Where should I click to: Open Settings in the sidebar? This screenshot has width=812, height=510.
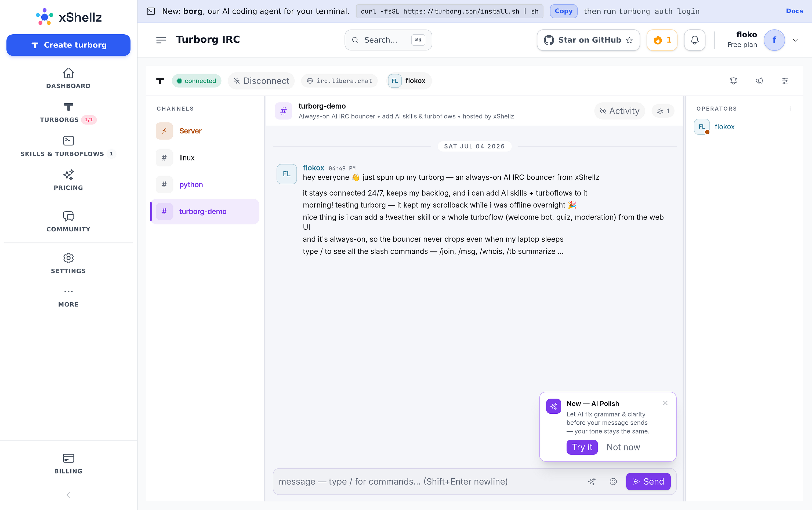tap(68, 264)
